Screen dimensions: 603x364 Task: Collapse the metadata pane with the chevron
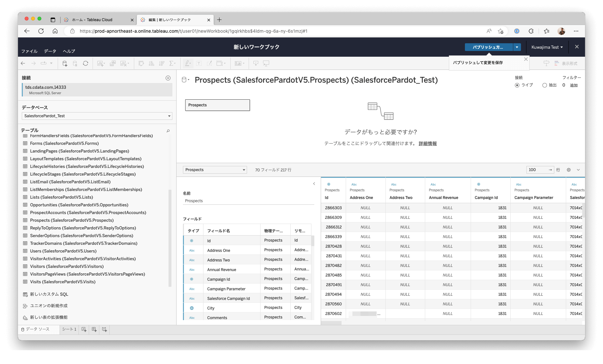click(x=314, y=184)
